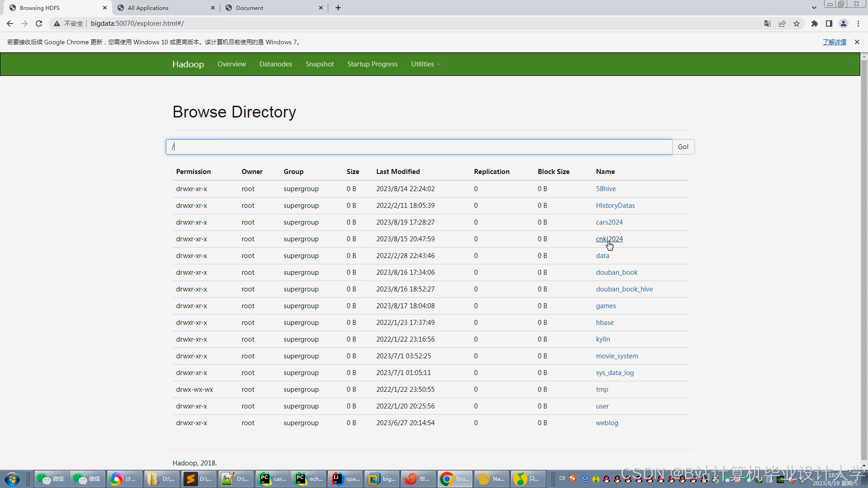Open the Startup Progress page

click(372, 64)
